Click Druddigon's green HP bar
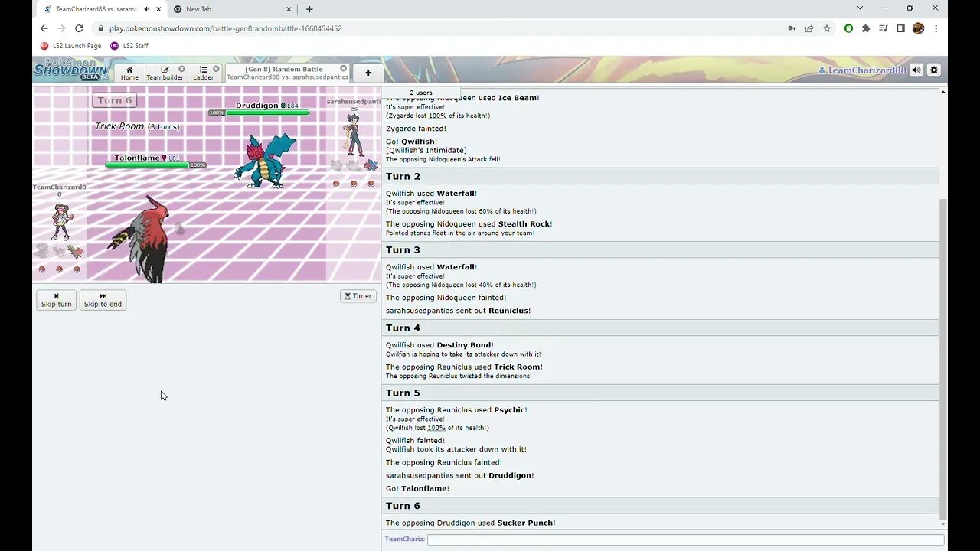Screen dimensions: 980x551 coord(267,113)
